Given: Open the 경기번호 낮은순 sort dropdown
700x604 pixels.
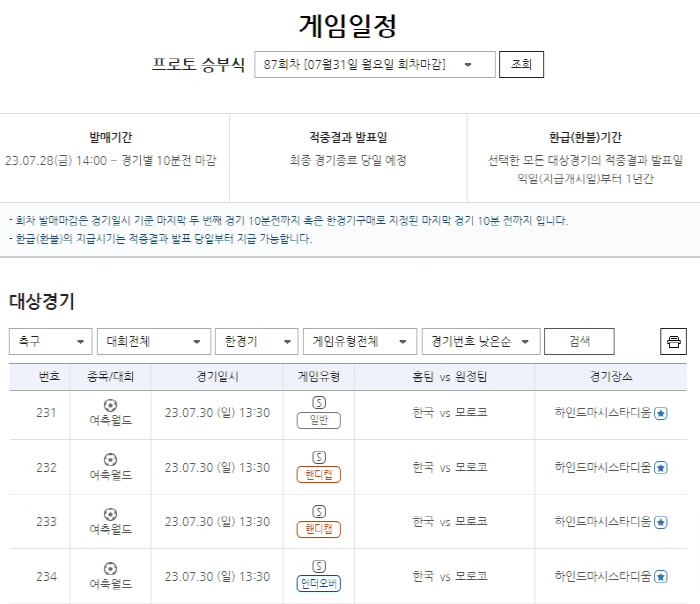Looking at the screenshot, I should tap(481, 342).
